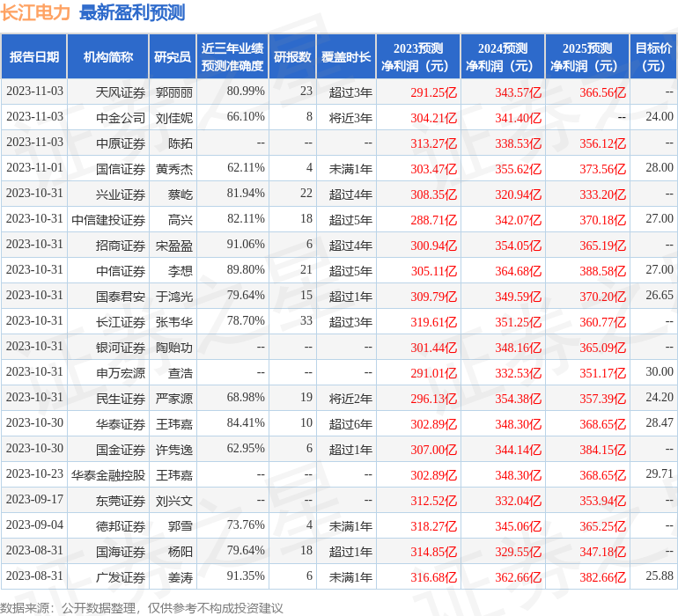The image size is (678, 616).
Task: Click institution name 中信证券
Action: click(x=121, y=271)
